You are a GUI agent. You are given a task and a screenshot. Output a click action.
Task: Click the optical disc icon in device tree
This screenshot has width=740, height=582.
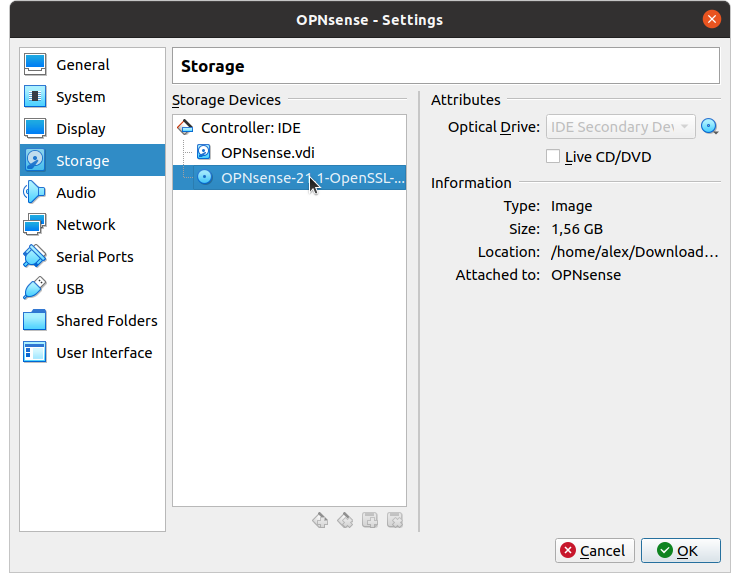pos(204,177)
